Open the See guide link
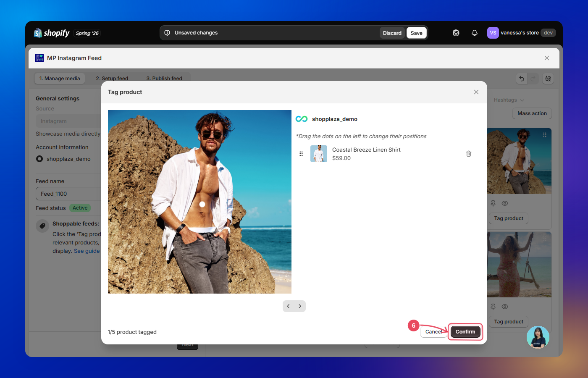Screen dimensions: 588x378 click(87, 251)
